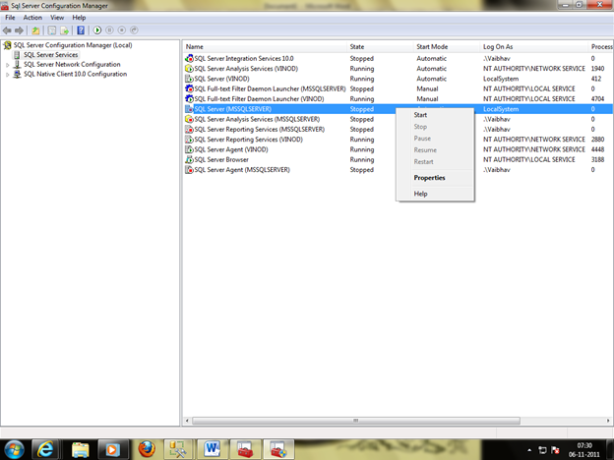This screenshot has width=614, height=460.
Task: Click LocalSystem in the SQL Server (VINOD) row
Action: [501, 79]
